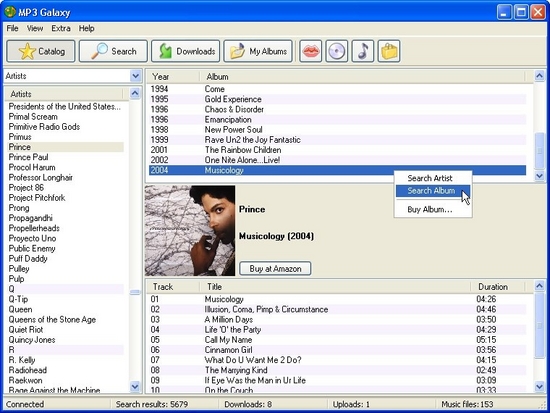Click the CD disc icon

click(x=337, y=51)
